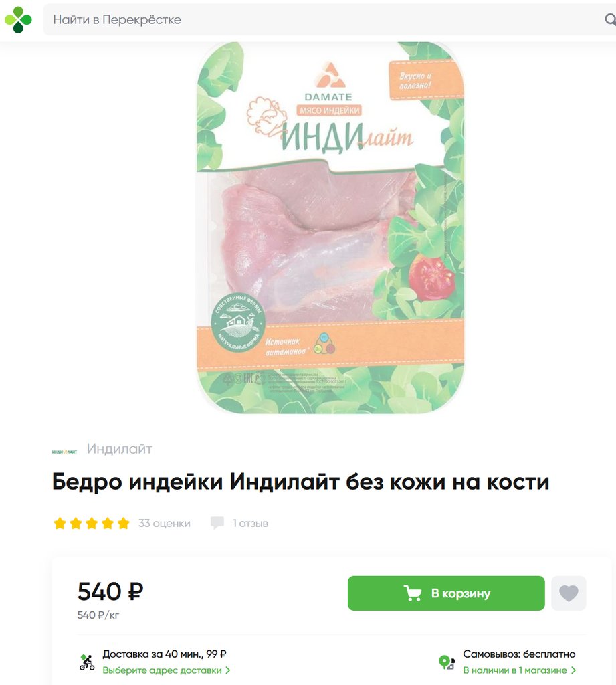Click the cart icon on the green button
The height and width of the screenshot is (685, 616).
[413, 593]
